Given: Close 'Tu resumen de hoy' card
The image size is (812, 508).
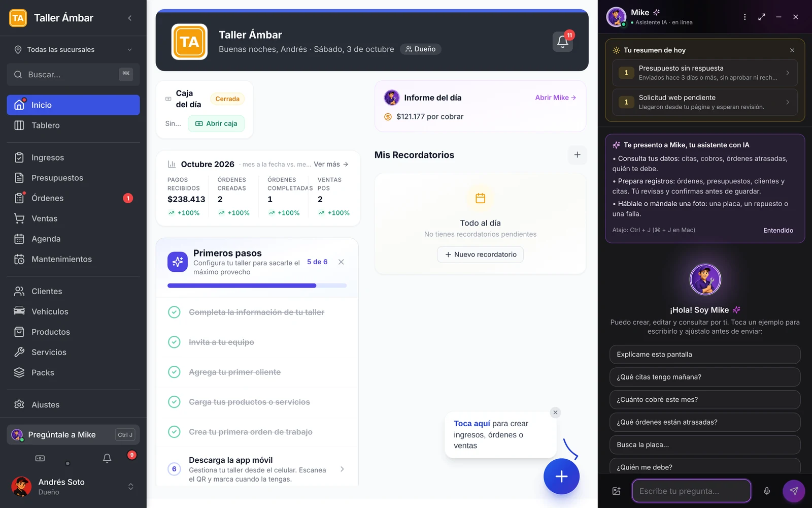Looking at the screenshot, I should tap(792, 50).
